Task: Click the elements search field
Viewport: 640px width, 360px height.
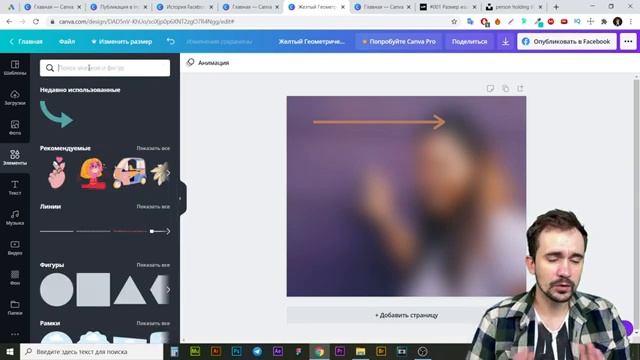Action: click(105, 68)
